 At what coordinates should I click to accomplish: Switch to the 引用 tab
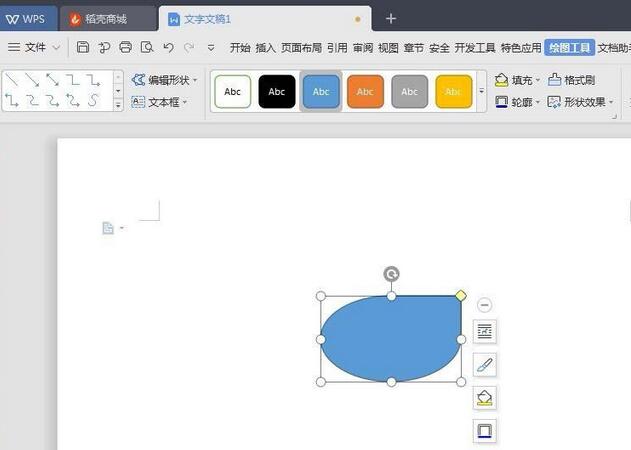[337, 48]
